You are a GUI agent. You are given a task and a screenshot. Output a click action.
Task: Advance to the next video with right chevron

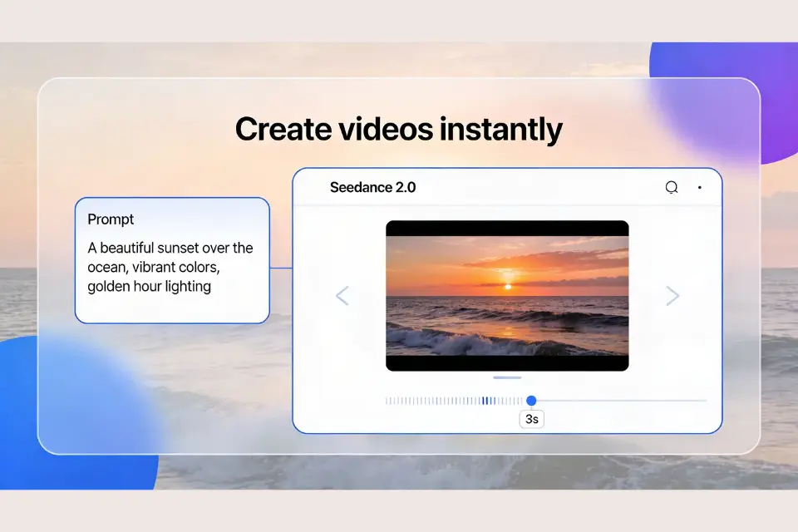click(672, 295)
